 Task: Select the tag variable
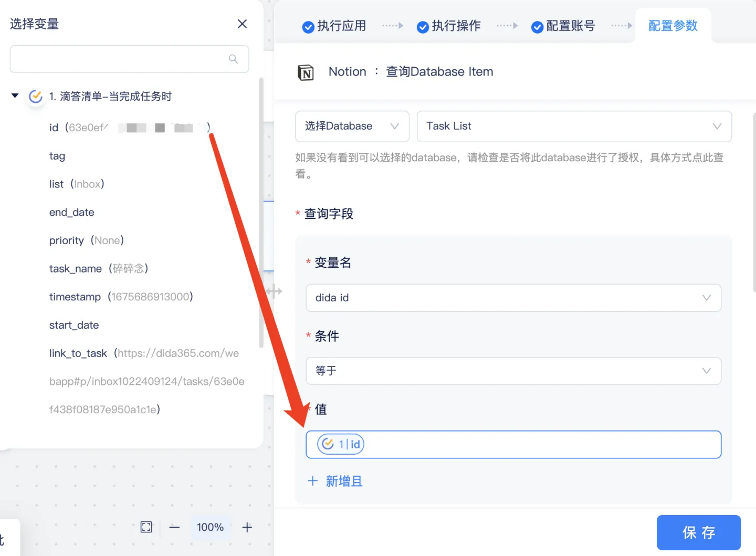(57, 156)
